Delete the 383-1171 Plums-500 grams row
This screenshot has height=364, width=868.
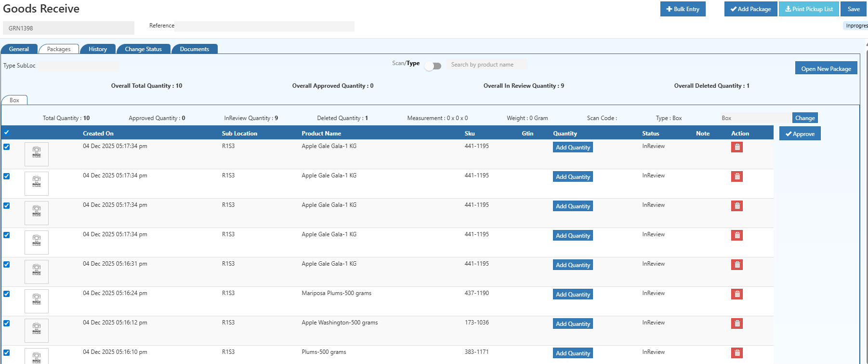(736, 353)
